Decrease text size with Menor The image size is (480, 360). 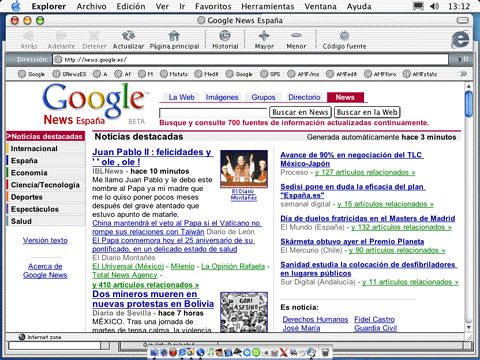click(296, 35)
